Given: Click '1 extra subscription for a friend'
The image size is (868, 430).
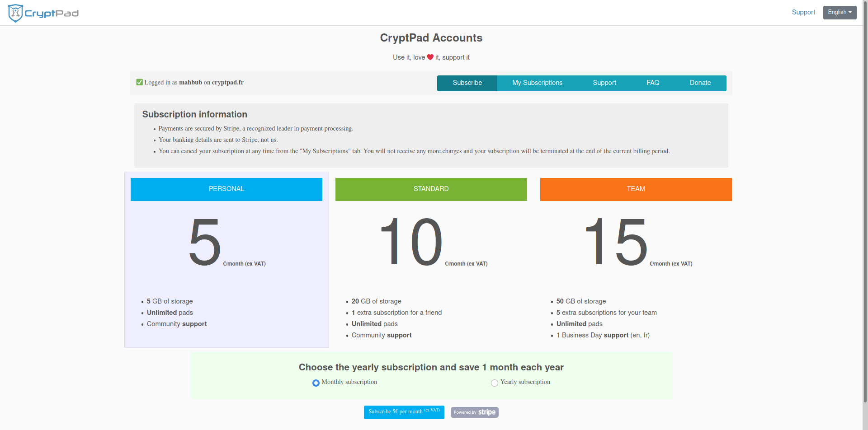Looking at the screenshot, I should click(x=396, y=313).
